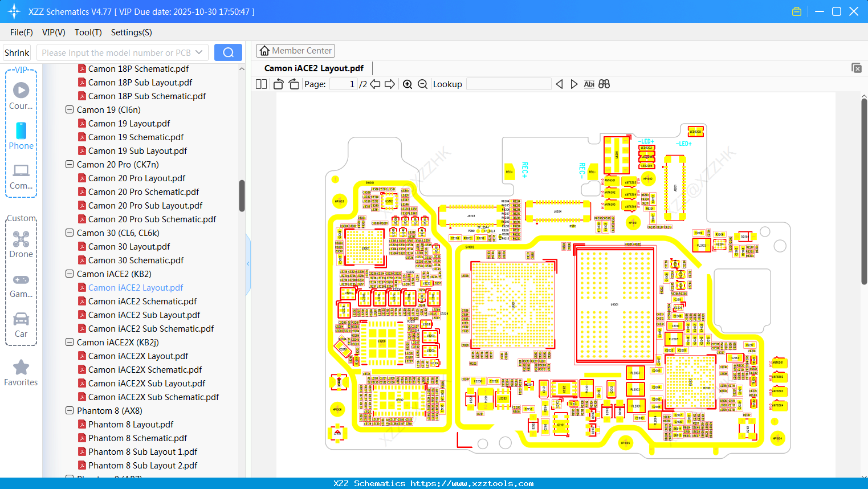Screen dimensions: 868x489
Task: Click the PDF viewer vertical scrollbar thumb
Action: tap(864, 191)
